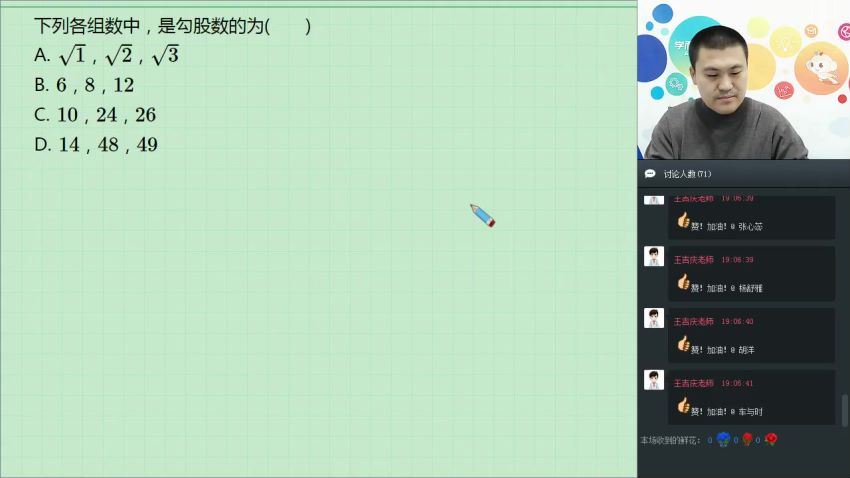
Task: Click the message text 赞！加油！@ 张心莼
Action: click(x=727, y=227)
